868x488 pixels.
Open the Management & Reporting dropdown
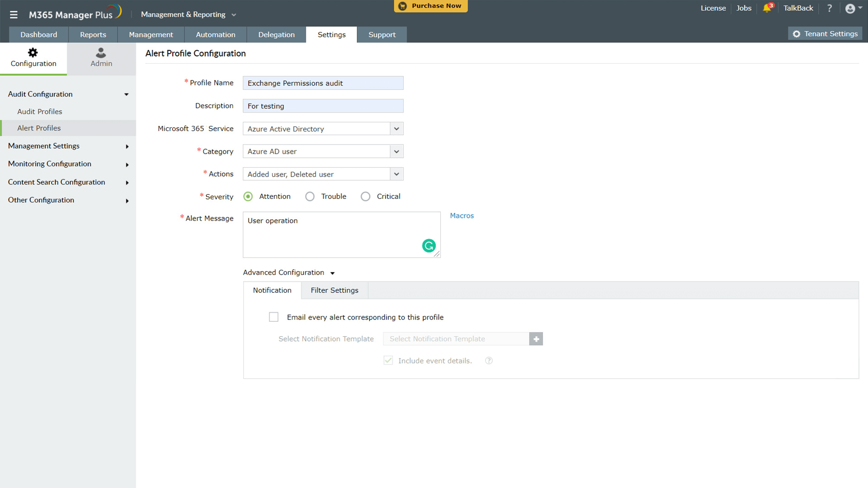tap(189, 14)
